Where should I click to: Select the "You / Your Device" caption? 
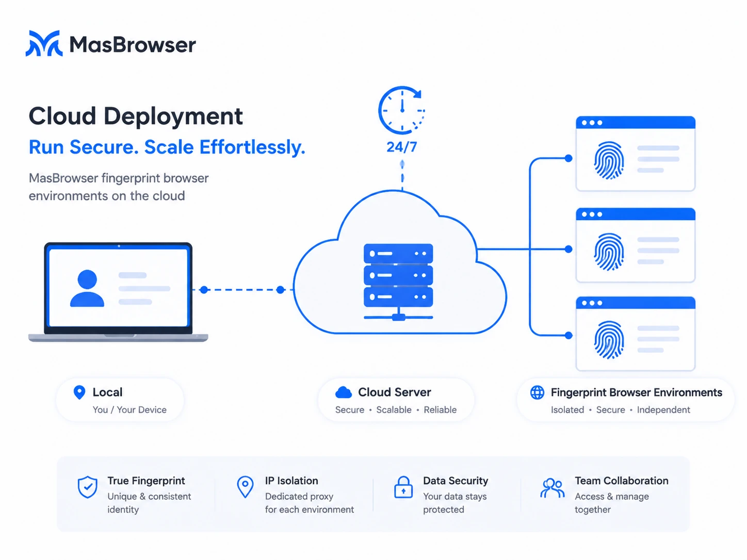(x=129, y=410)
